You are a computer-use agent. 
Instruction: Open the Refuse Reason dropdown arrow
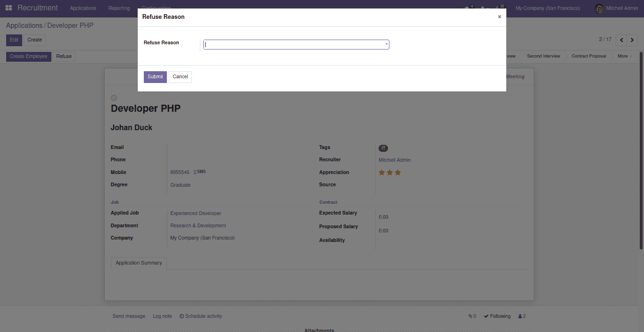386,44
